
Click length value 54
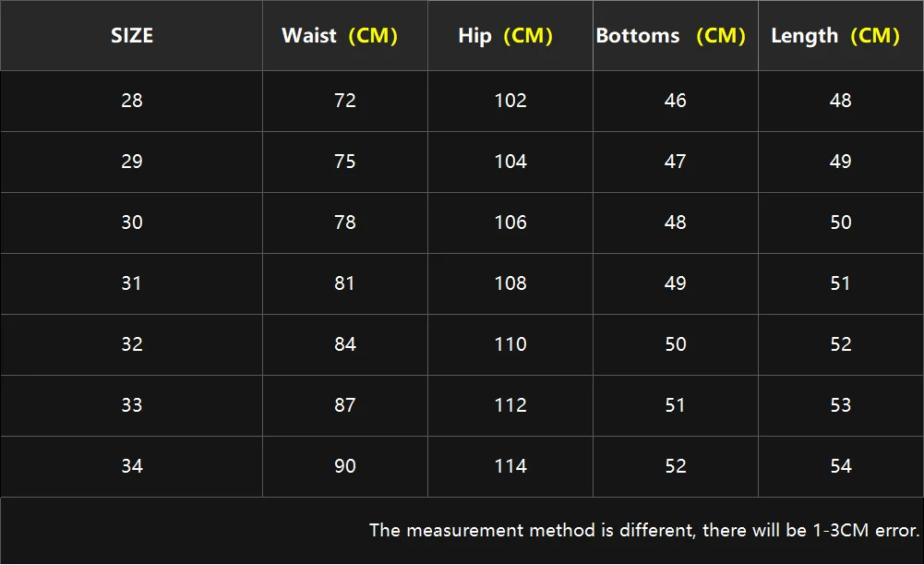[841, 466]
